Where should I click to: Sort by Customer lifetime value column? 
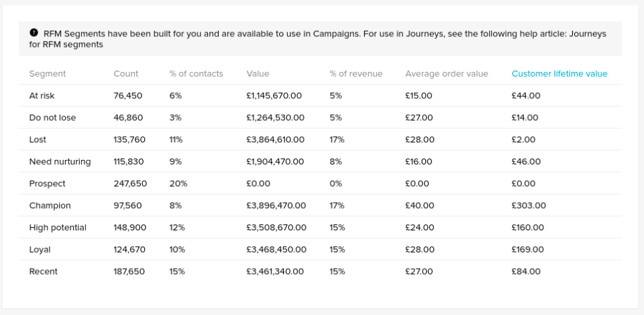(x=559, y=74)
